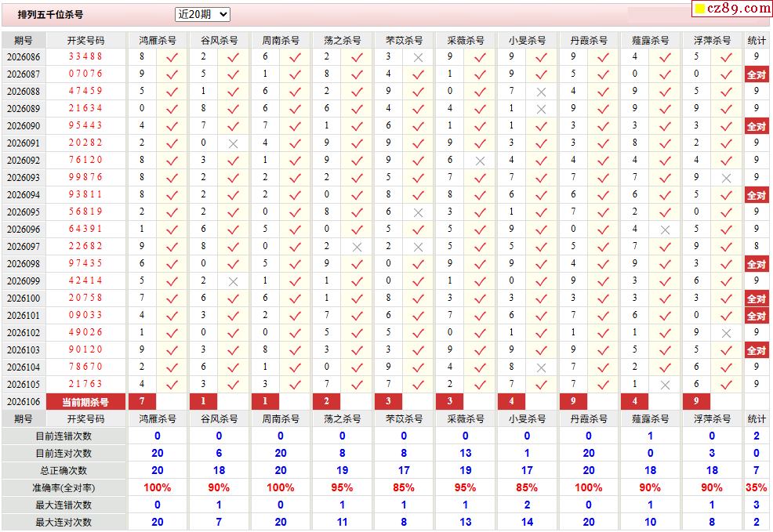
Task: Click the gray X mark in row 2026086
Action: (x=418, y=58)
